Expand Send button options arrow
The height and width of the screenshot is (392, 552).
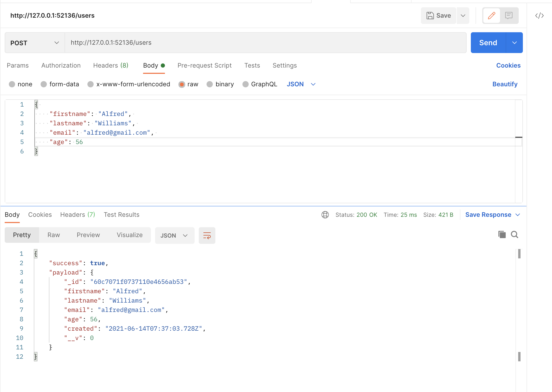(514, 43)
